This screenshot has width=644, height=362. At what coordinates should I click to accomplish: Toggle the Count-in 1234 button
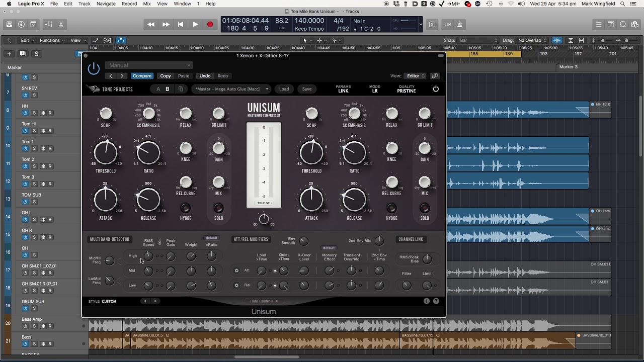447,24
